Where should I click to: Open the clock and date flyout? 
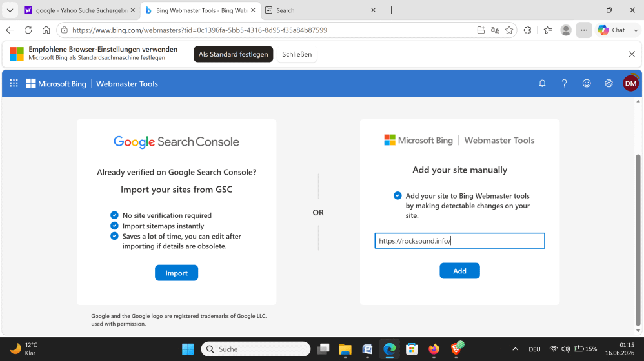pyautogui.click(x=619, y=349)
